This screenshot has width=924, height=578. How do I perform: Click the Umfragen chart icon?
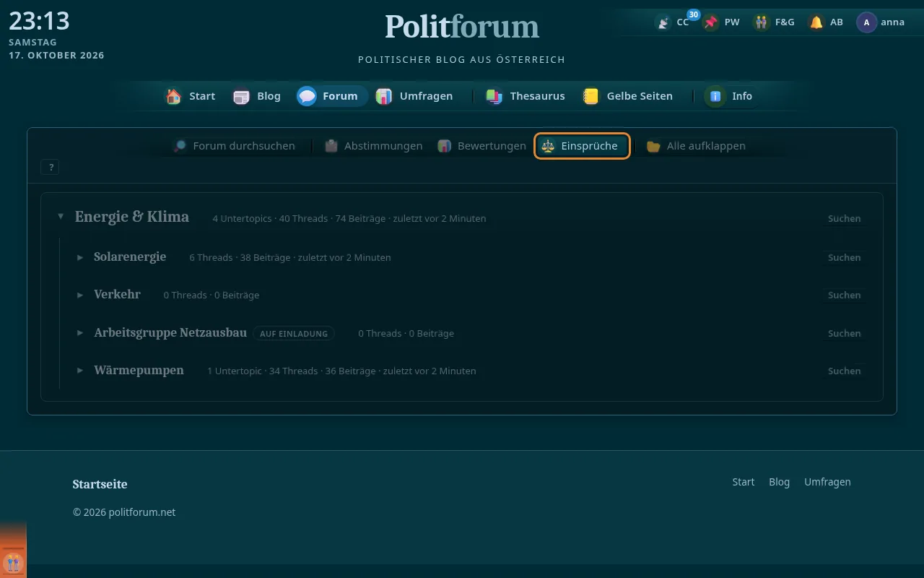pyautogui.click(x=384, y=96)
